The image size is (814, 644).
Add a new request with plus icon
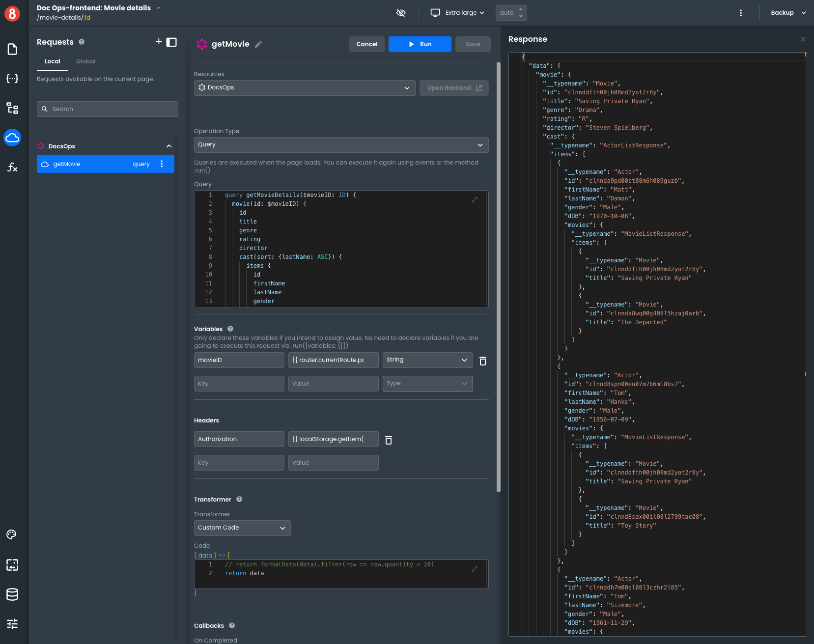pyautogui.click(x=158, y=42)
